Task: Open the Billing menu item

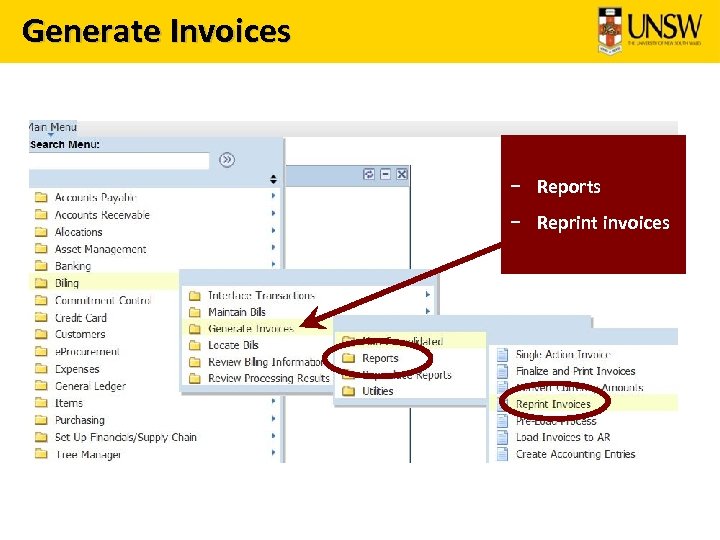Action: (67, 283)
